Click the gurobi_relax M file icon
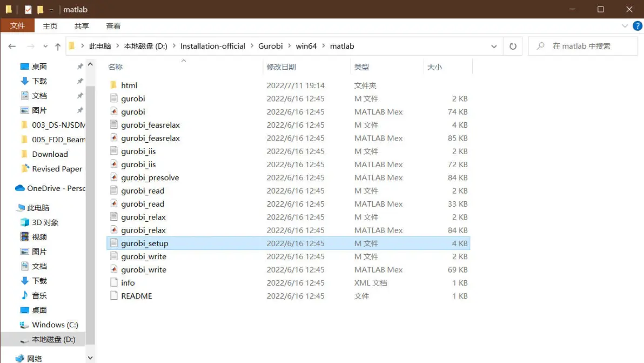The width and height of the screenshot is (644, 363). pyautogui.click(x=114, y=216)
